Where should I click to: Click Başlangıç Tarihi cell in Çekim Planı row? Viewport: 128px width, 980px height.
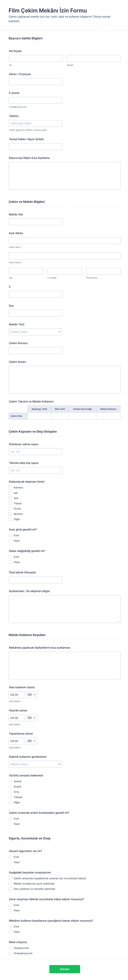pyautogui.click(x=39, y=416)
